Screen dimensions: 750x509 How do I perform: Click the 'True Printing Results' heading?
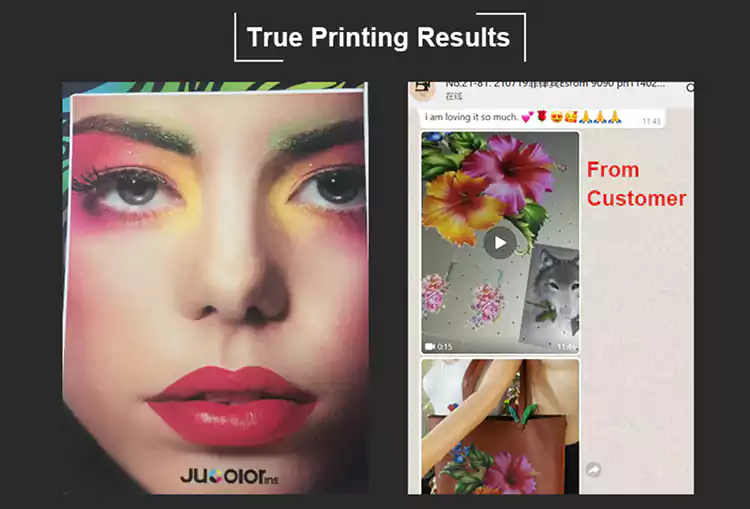pyautogui.click(x=378, y=37)
